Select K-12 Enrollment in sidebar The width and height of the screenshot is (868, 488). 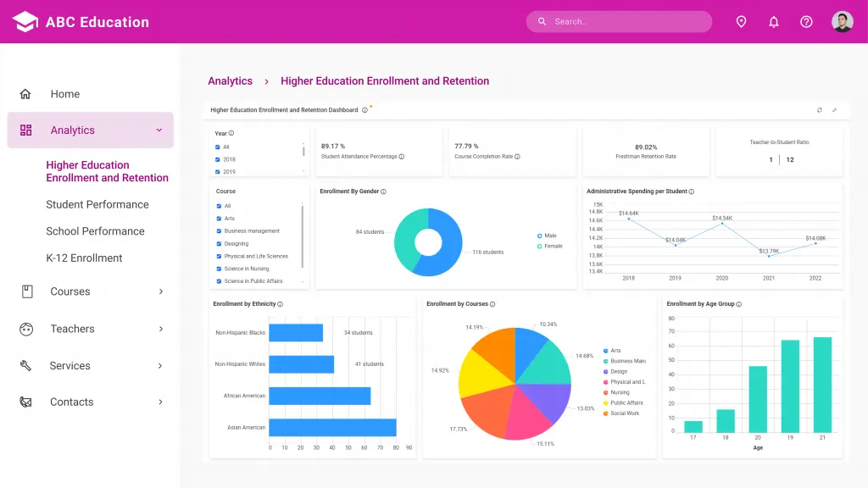(91, 258)
